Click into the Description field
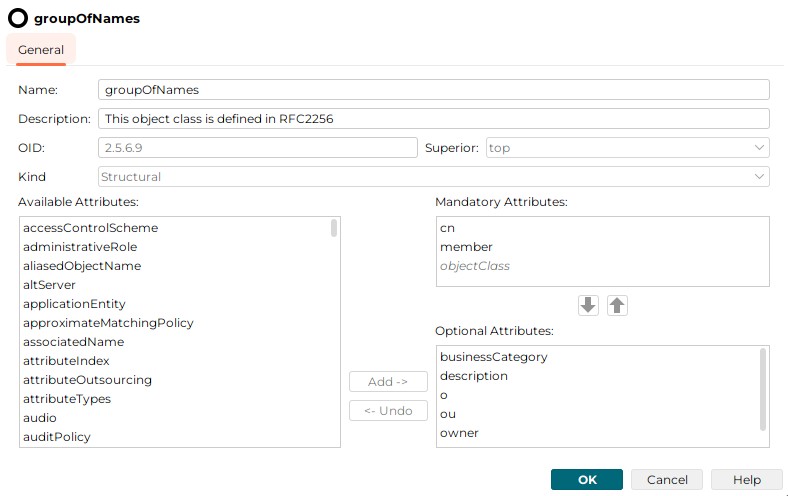This screenshot has width=788, height=496. 433,119
